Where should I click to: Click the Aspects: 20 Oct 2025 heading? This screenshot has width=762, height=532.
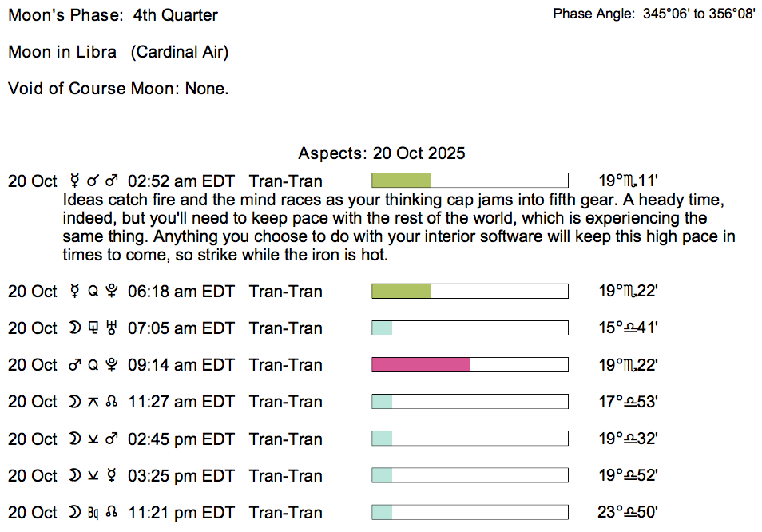381,153
